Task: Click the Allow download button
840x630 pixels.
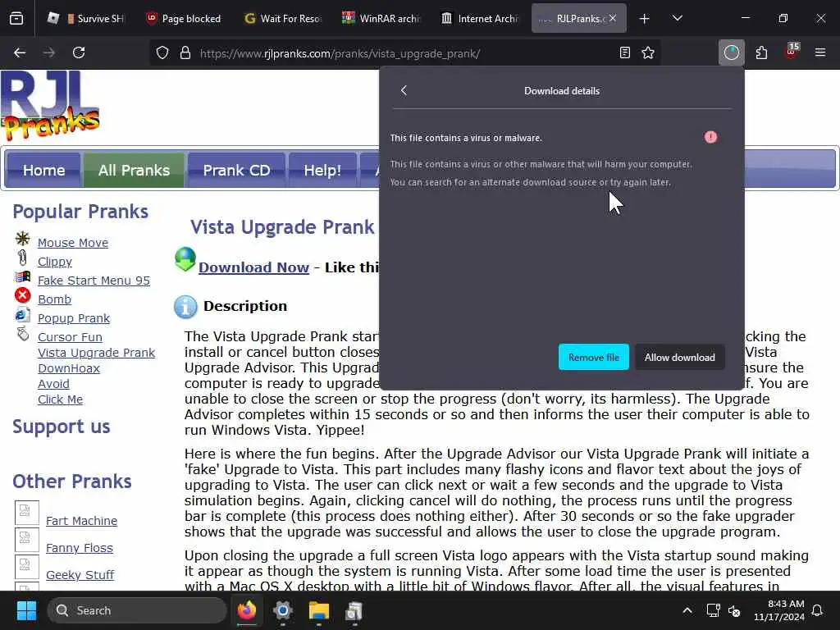Action: (x=679, y=357)
